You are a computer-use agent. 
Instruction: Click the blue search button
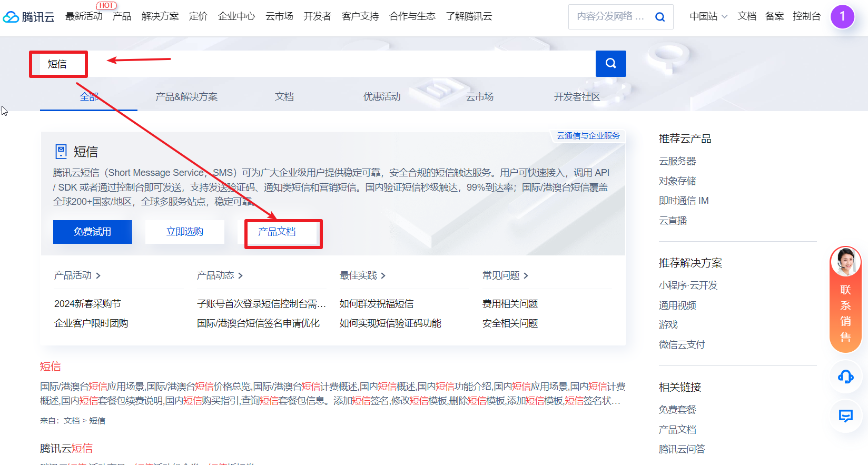pyautogui.click(x=611, y=64)
